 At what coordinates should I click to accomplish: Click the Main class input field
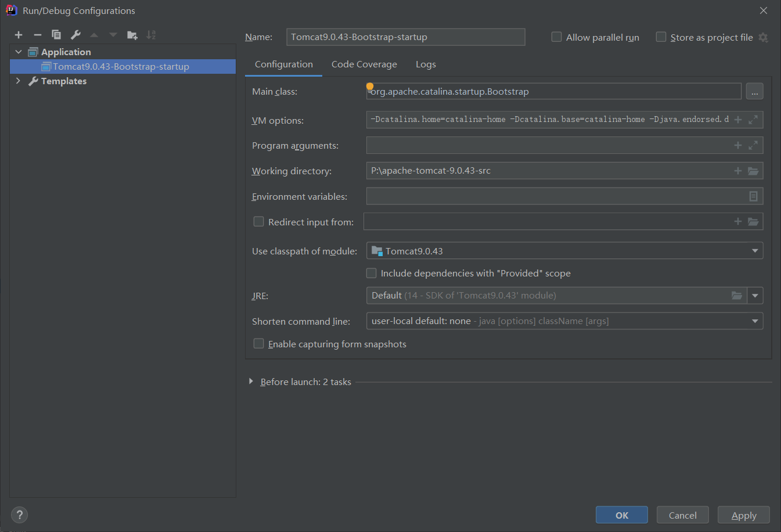point(554,92)
